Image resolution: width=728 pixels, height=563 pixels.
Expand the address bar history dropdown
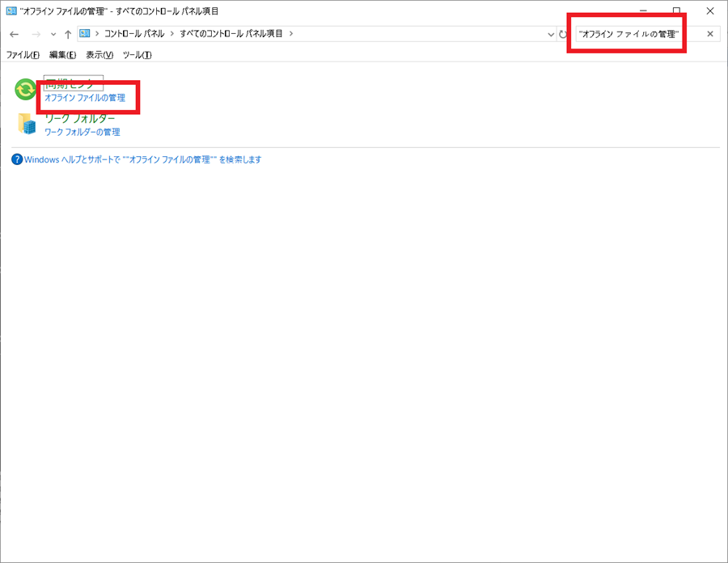point(548,34)
